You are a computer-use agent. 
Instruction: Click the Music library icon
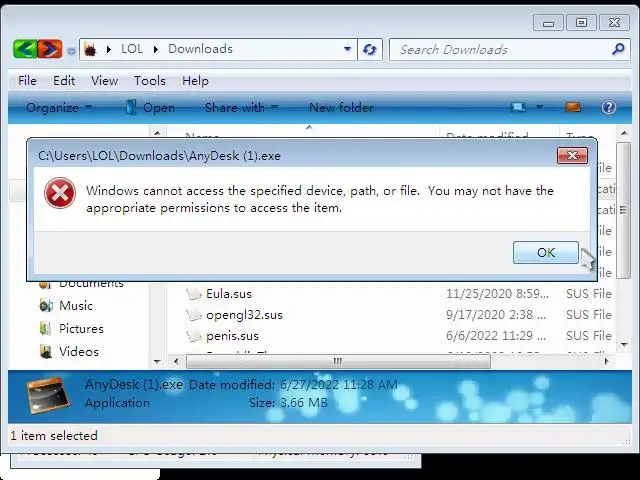tap(46, 306)
